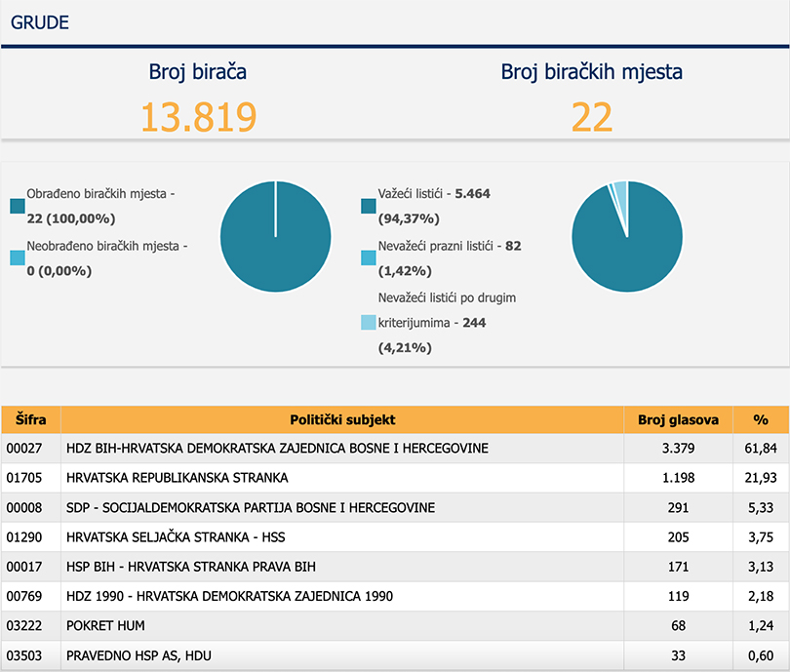Screen dimensions: 790x672
Task: Click the dark teal 'Obrađeno biračkih mjesta' legend swatch
Action: [18, 206]
